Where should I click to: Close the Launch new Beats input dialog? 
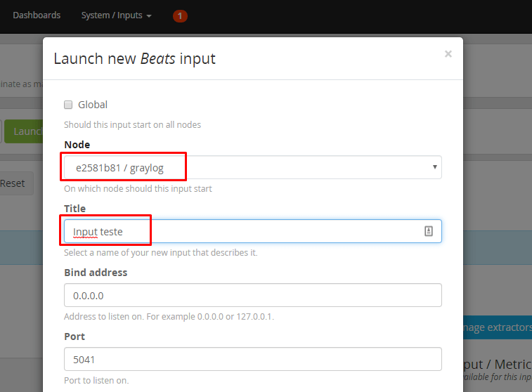[448, 54]
